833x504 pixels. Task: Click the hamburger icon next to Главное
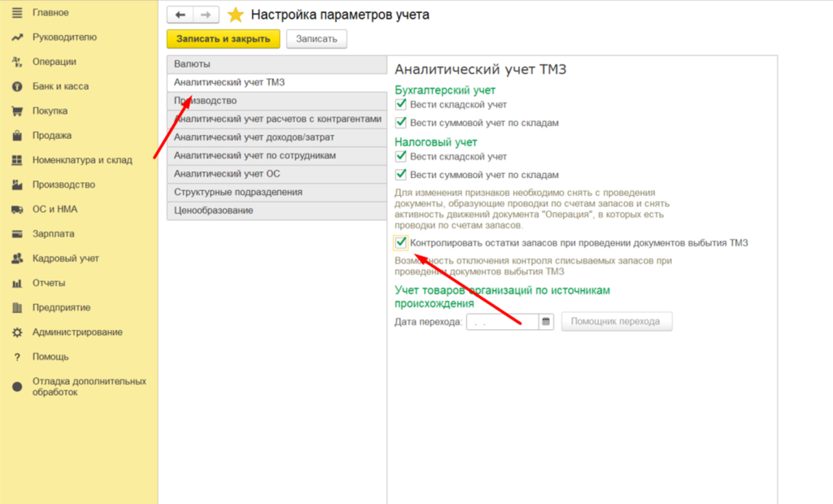17,12
